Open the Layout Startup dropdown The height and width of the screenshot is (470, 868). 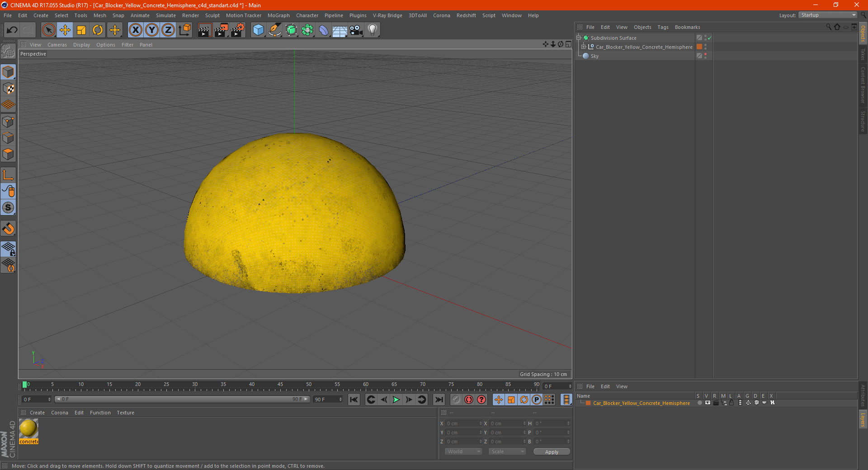click(828, 15)
